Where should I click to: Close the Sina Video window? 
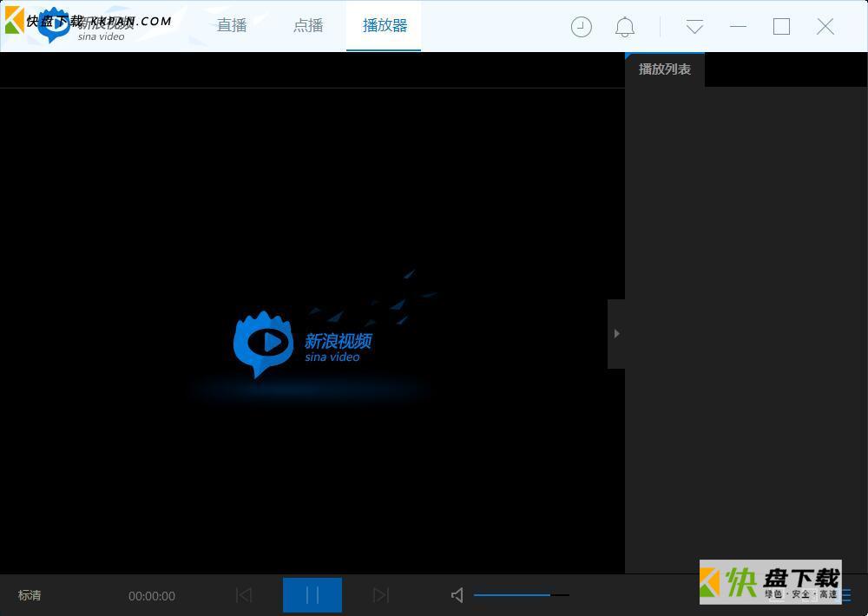point(825,27)
